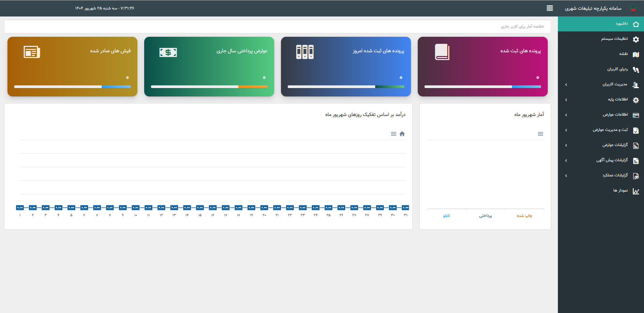Screen dimensions: 644x313
Task: Click the تابلو chart label
Action: (x=446, y=216)
